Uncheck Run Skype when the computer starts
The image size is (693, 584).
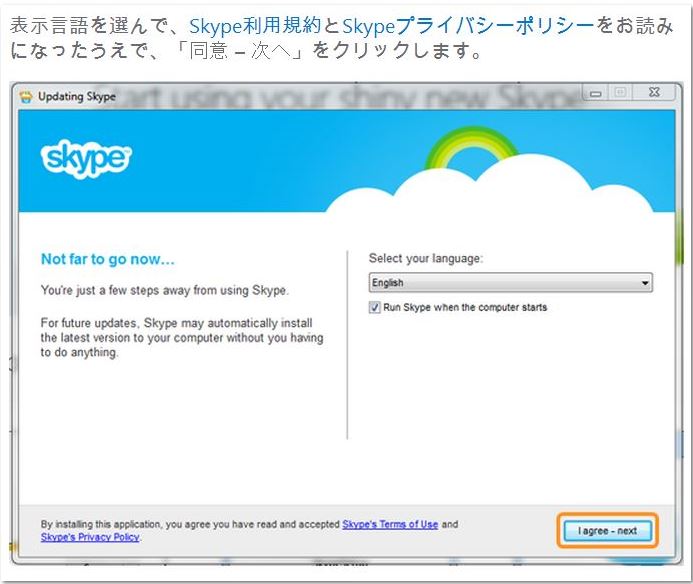pyautogui.click(x=374, y=307)
